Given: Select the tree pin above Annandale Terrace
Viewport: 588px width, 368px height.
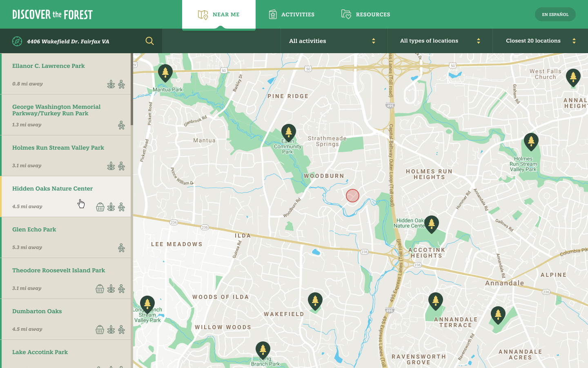Looking at the screenshot, I should pyautogui.click(x=436, y=302).
